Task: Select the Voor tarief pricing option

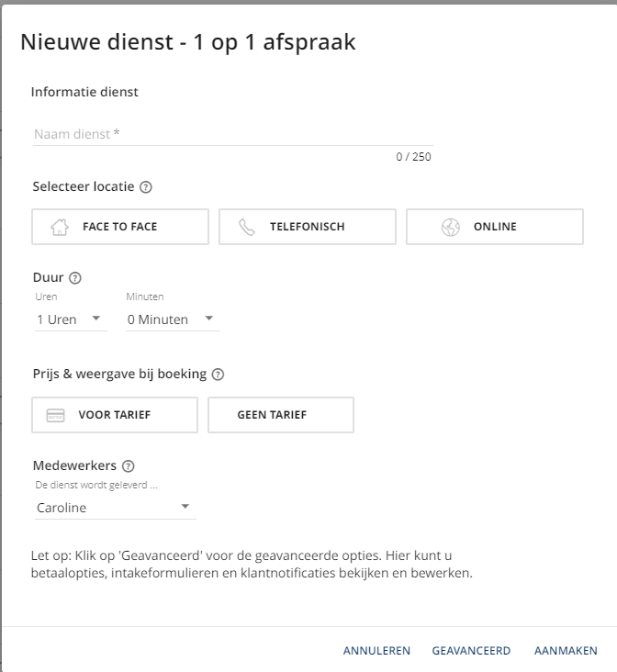Action: [x=115, y=415]
